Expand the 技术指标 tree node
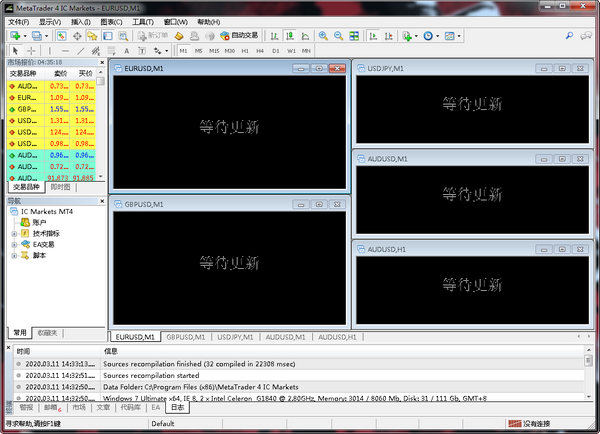The height and width of the screenshot is (434, 600). [x=14, y=233]
